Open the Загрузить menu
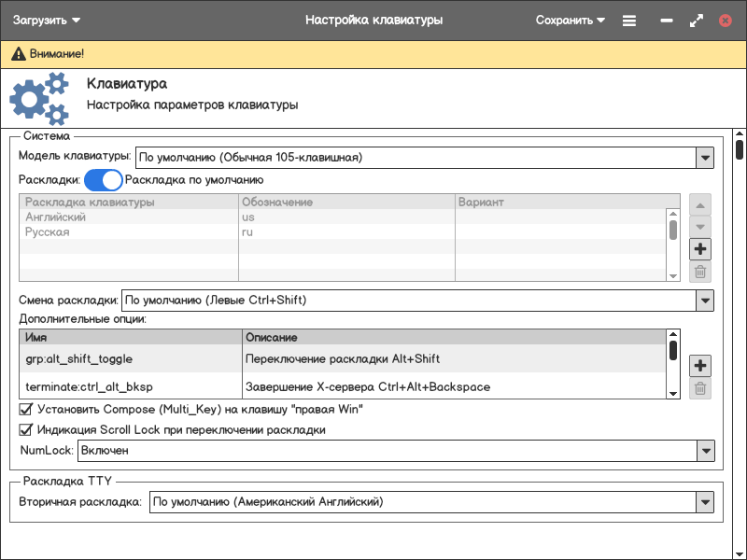The image size is (747, 560). (46, 20)
